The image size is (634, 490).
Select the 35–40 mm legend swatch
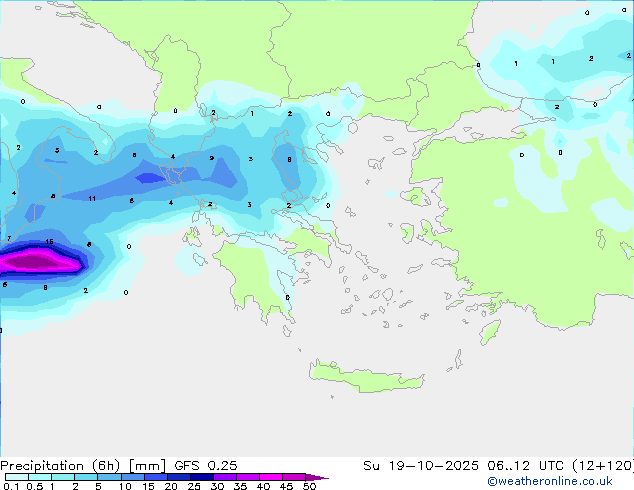[248, 477]
